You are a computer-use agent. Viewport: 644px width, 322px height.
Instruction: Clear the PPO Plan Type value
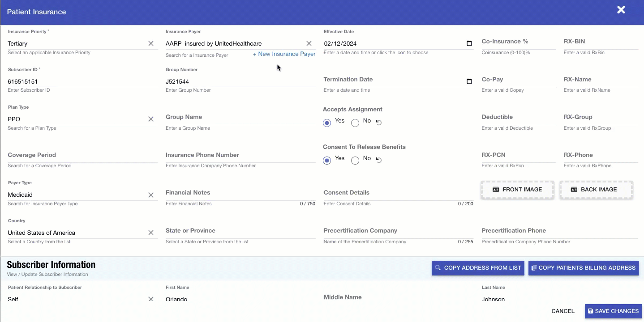coord(151,119)
